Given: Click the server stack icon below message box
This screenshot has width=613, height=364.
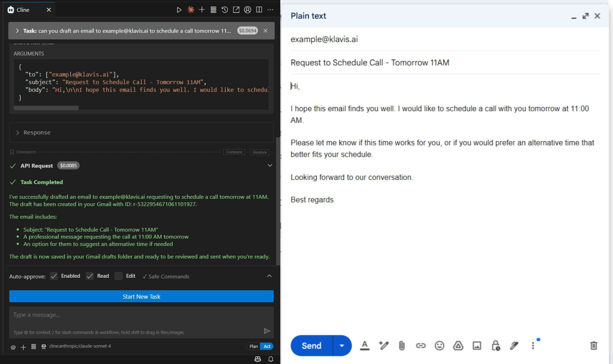Looking at the screenshot, I should tap(34, 347).
